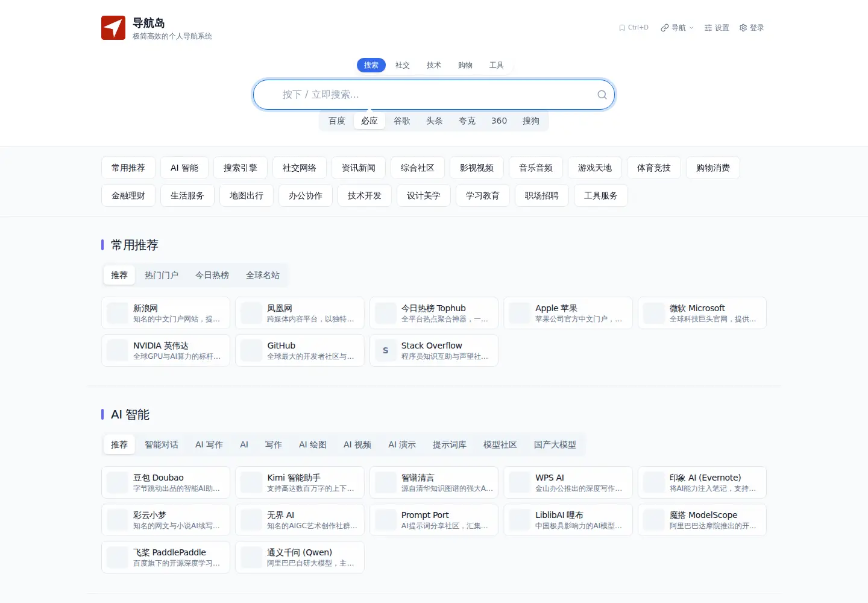Select the 购物 search category tab
Screen dimensions: 868x603
pos(465,65)
